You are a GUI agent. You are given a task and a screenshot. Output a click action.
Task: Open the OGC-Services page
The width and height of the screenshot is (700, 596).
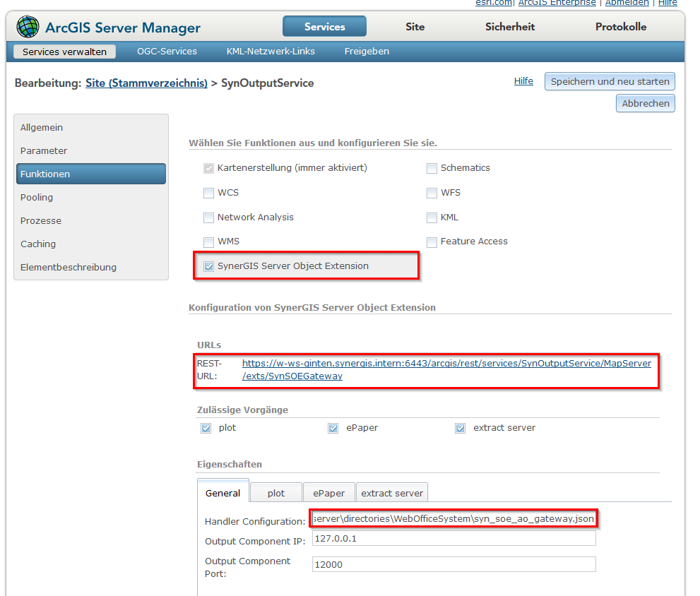(167, 51)
